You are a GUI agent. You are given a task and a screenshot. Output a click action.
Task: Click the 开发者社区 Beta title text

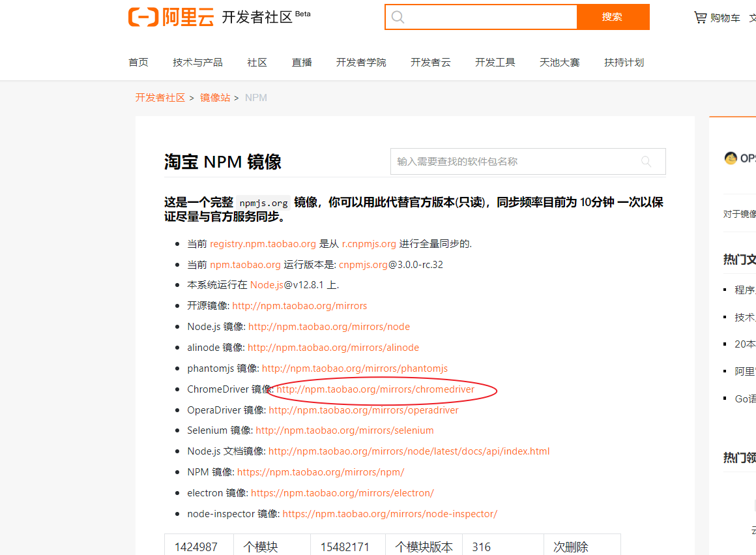[266, 17]
